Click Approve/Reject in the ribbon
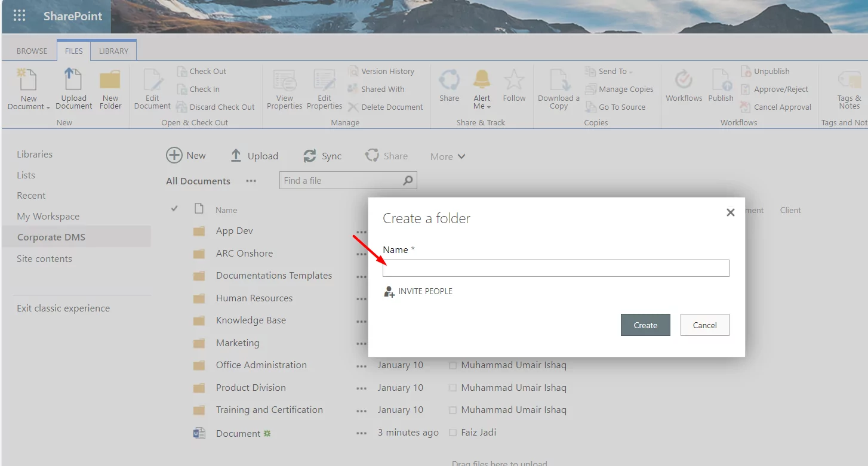The height and width of the screenshot is (466, 868). click(774, 89)
